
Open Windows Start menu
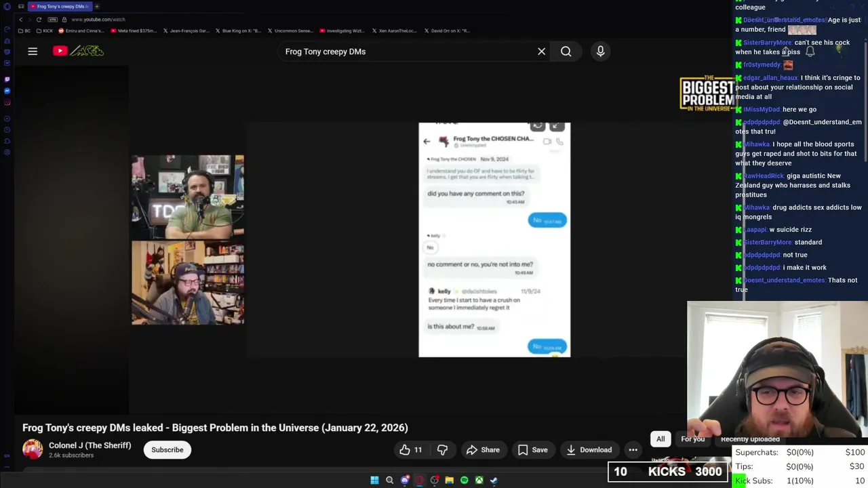click(x=374, y=480)
